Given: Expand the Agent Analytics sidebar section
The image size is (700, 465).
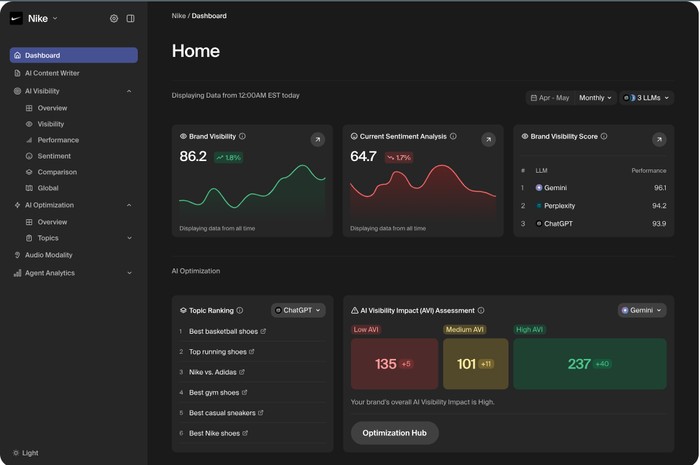Looking at the screenshot, I should [129, 273].
